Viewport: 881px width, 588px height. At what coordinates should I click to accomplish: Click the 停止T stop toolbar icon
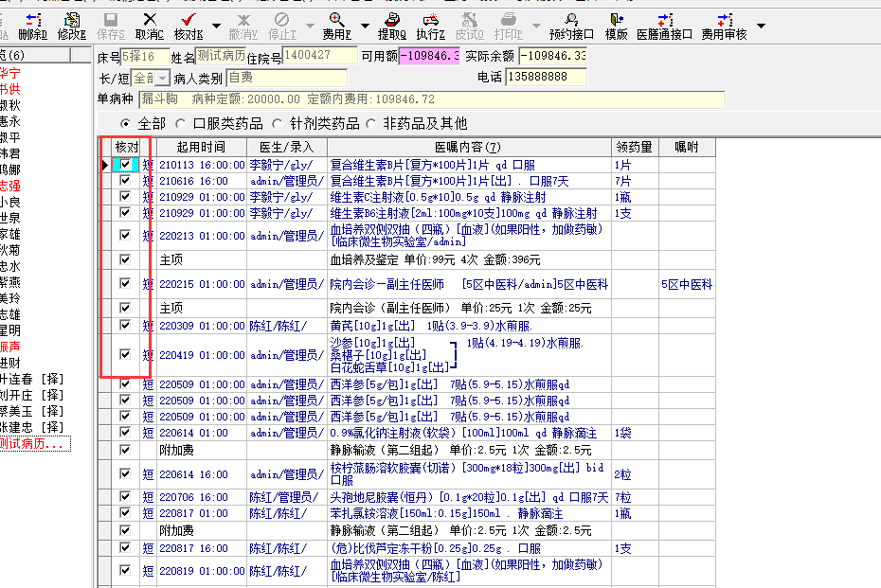tap(282, 27)
